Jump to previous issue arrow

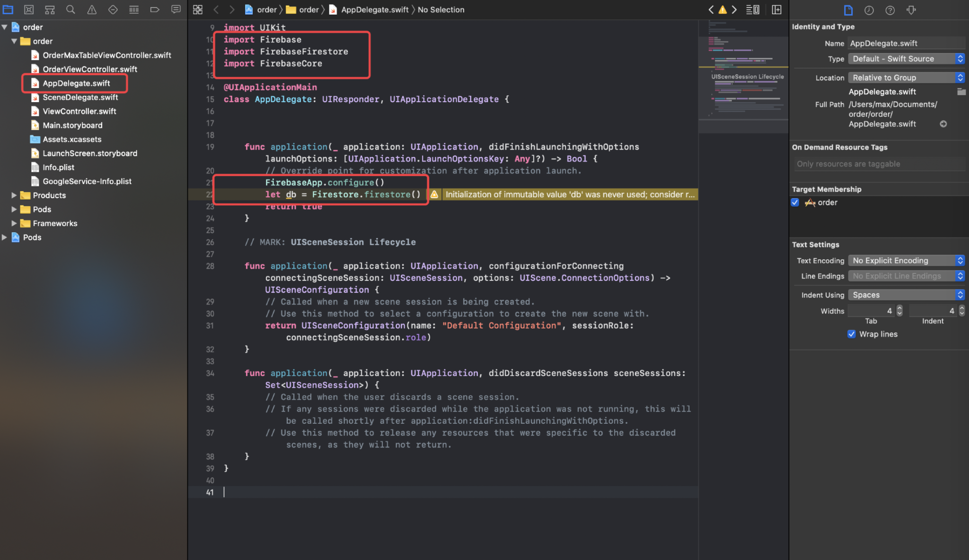pyautogui.click(x=711, y=9)
